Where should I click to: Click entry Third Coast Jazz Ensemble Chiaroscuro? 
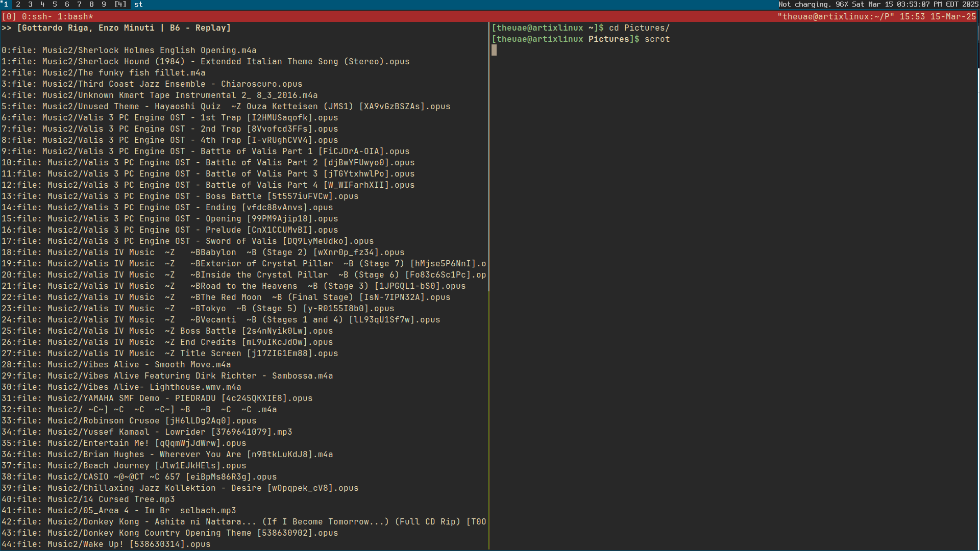(x=152, y=84)
